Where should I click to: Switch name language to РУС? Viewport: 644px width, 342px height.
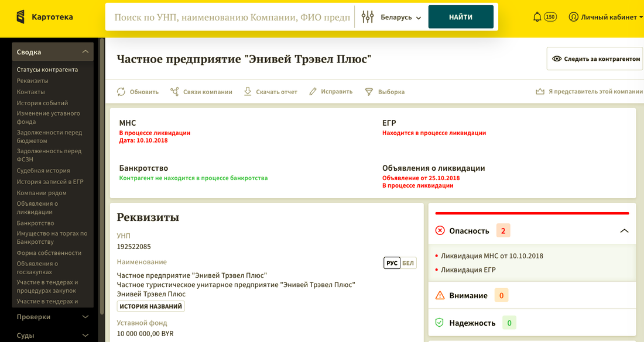click(392, 263)
